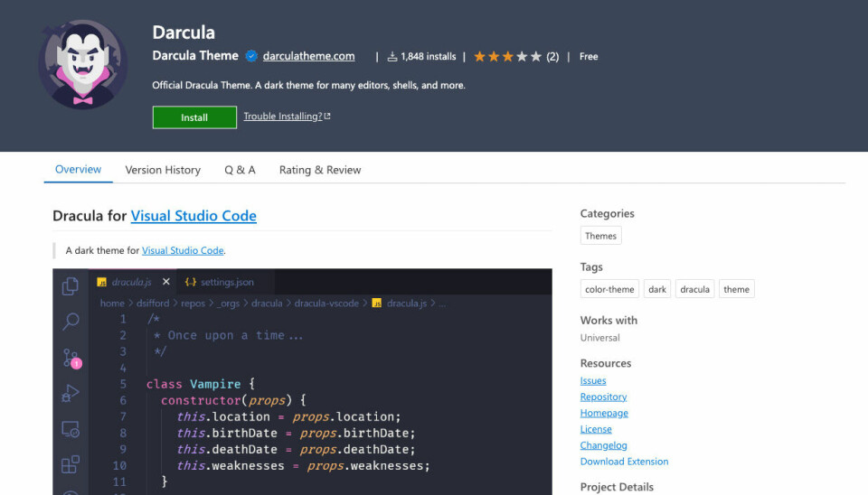868x495 pixels.
Task: Open the Rating & Review tab
Action: pos(320,170)
